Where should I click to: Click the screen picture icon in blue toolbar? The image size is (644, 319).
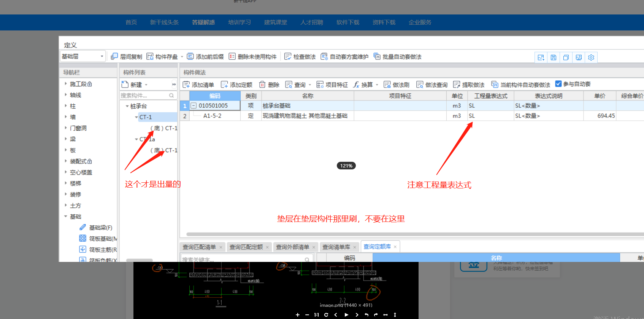(x=579, y=57)
